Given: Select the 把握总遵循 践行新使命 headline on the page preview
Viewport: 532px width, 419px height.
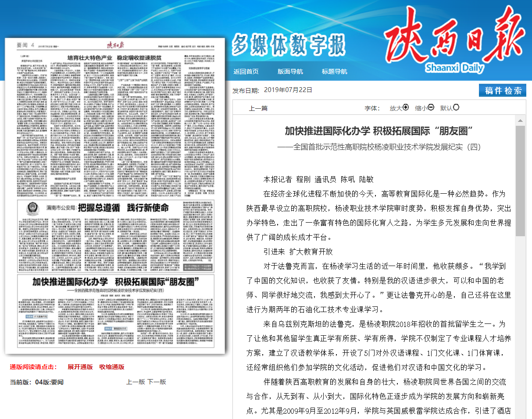Looking at the screenshot, I should pyautogui.click(x=123, y=207).
